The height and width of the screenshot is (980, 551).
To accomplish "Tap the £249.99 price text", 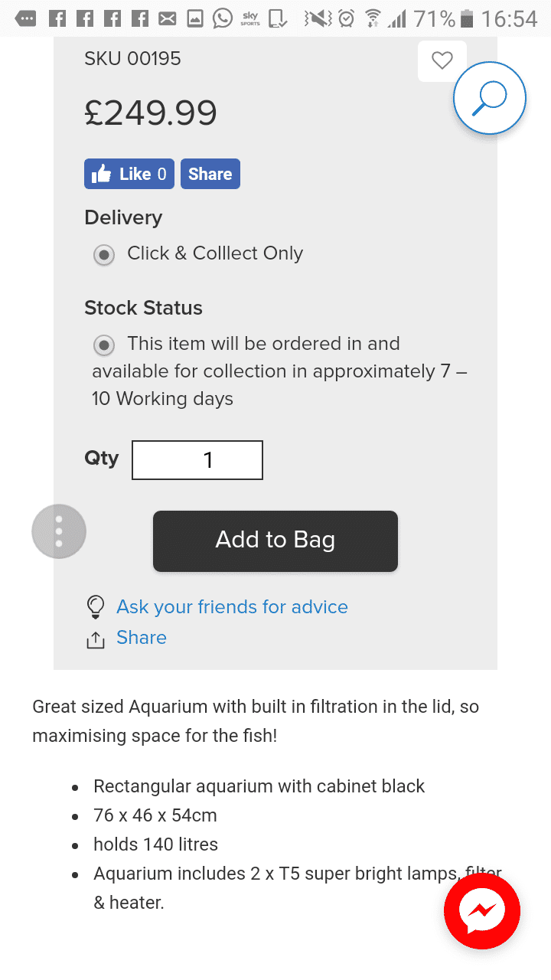I will point(151,113).
